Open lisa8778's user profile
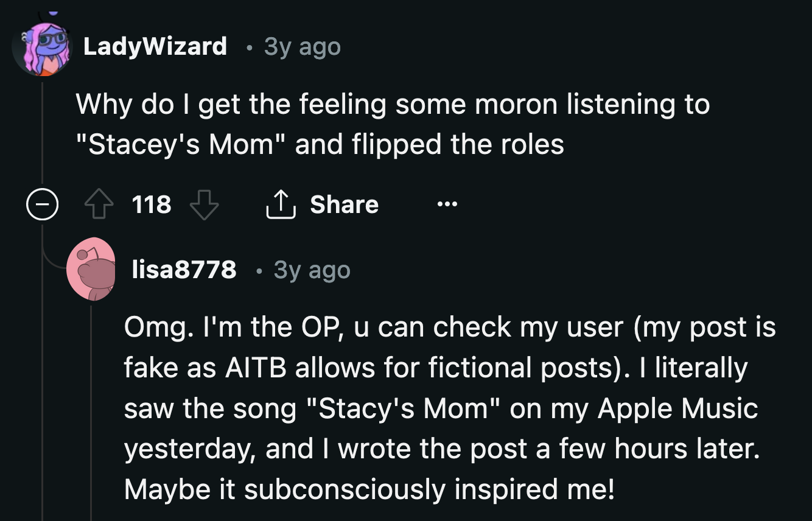Image resolution: width=812 pixels, height=521 pixels. click(x=183, y=271)
